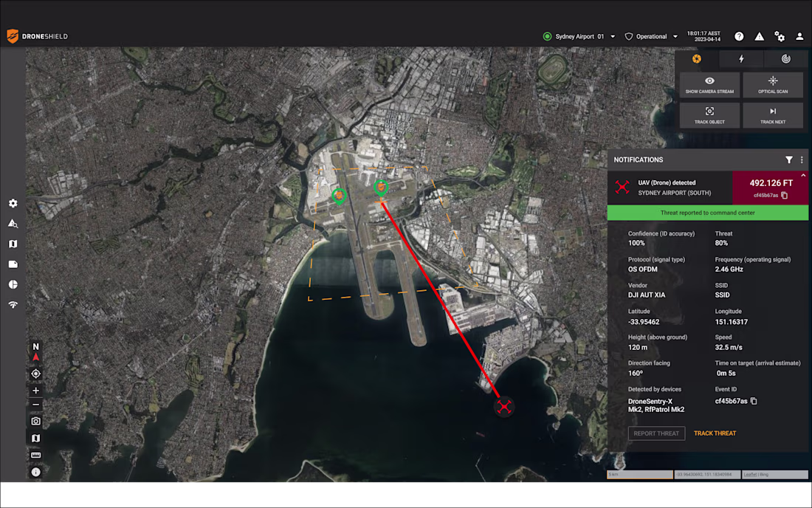
Task: Click the longitude value 151.16317
Action: 732,322
